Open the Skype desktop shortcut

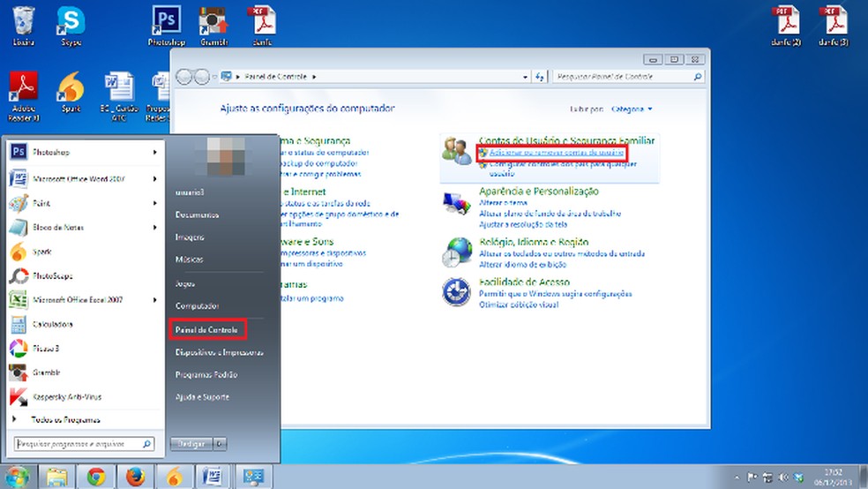71,26
